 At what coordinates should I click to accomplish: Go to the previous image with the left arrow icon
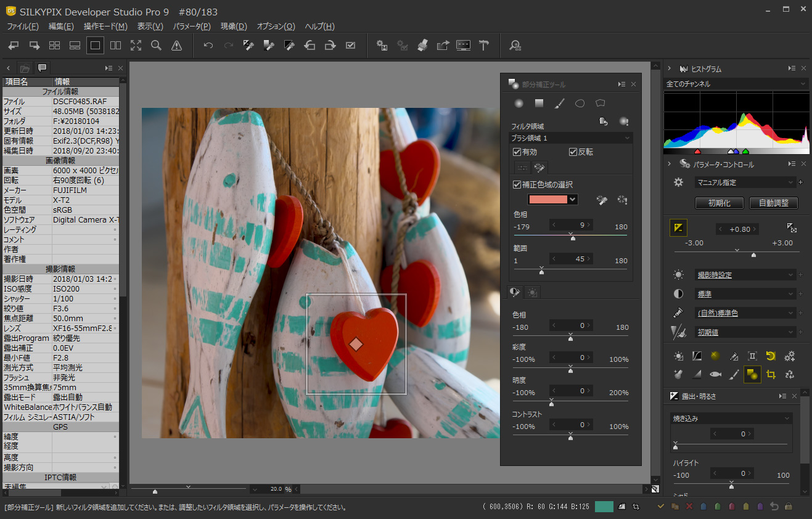[x=14, y=45]
